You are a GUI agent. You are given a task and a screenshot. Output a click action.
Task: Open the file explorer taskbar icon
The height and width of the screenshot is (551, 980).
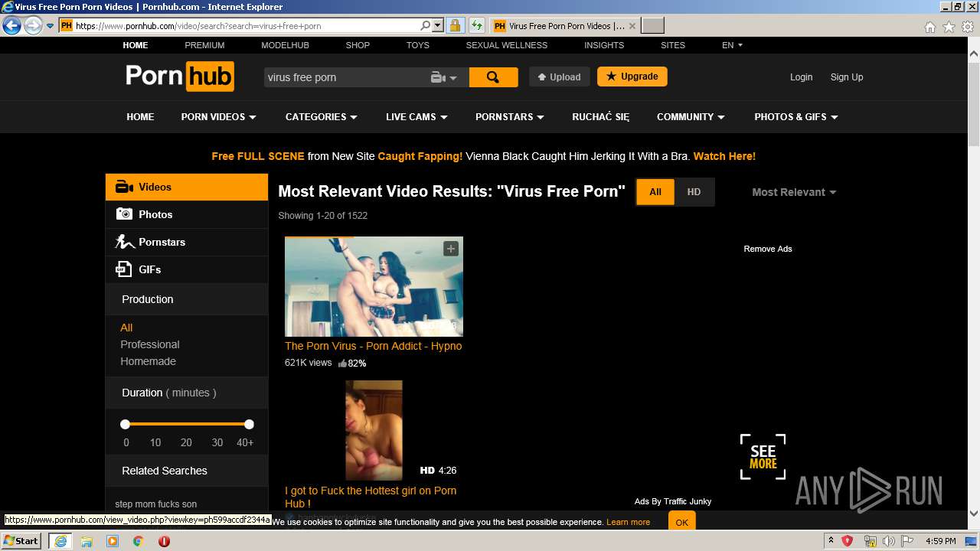pos(87,541)
